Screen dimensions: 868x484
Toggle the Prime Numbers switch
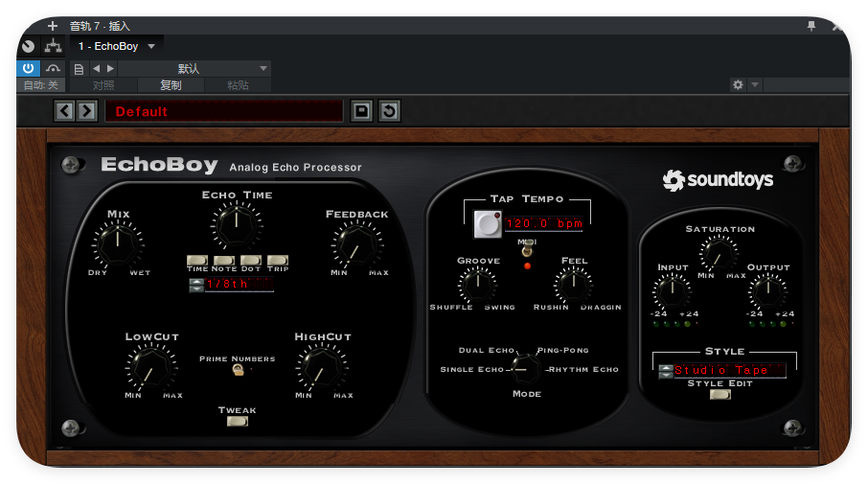click(238, 370)
